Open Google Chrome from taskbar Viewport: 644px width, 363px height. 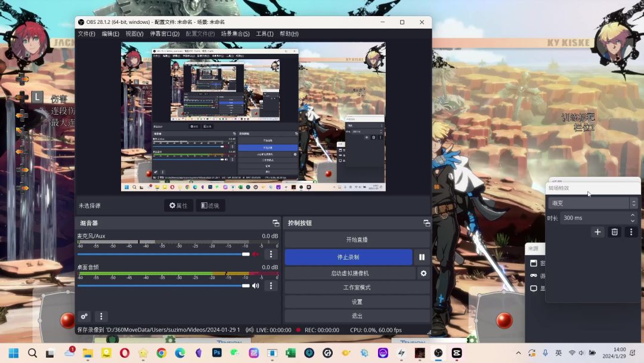[x=162, y=353]
